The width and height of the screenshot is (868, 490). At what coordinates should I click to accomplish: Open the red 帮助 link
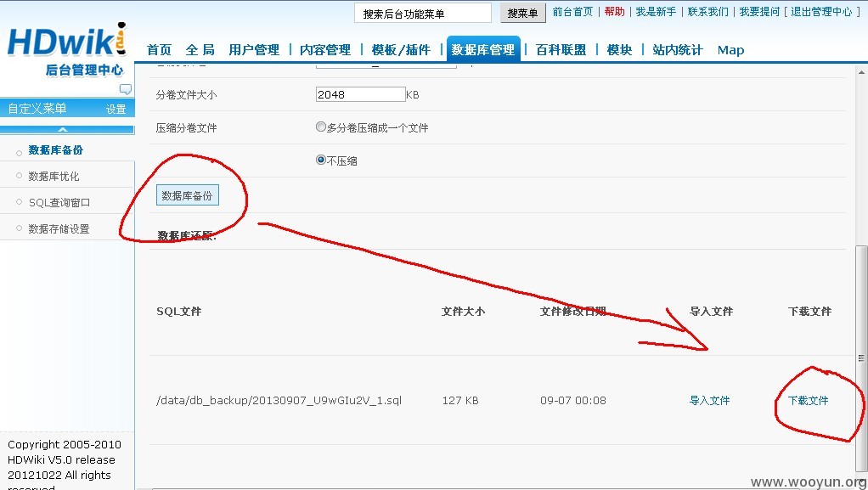click(614, 12)
